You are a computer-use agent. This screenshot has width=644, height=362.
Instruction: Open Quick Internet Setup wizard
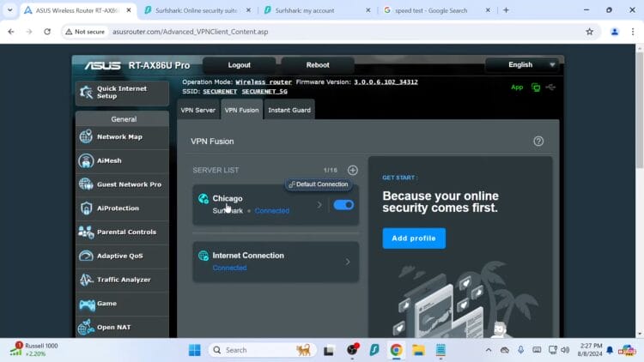122,93
